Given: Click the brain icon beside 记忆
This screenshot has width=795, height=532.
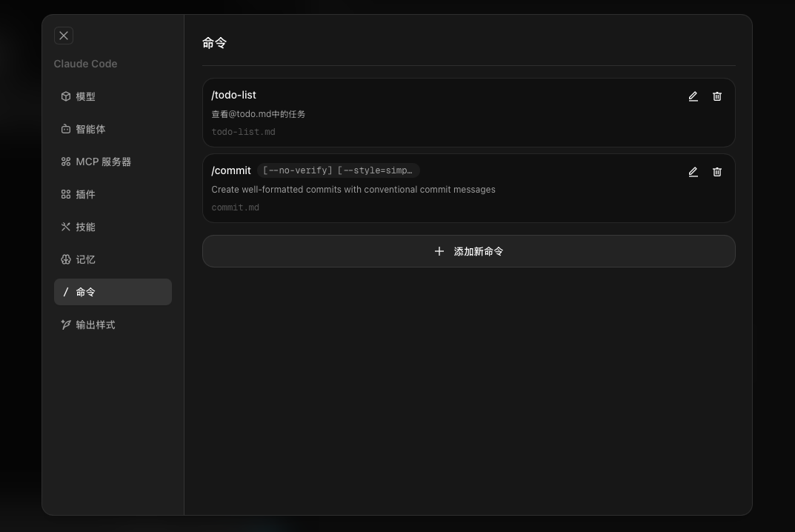Looking at the screenshot, I should [x=66, y=259].
